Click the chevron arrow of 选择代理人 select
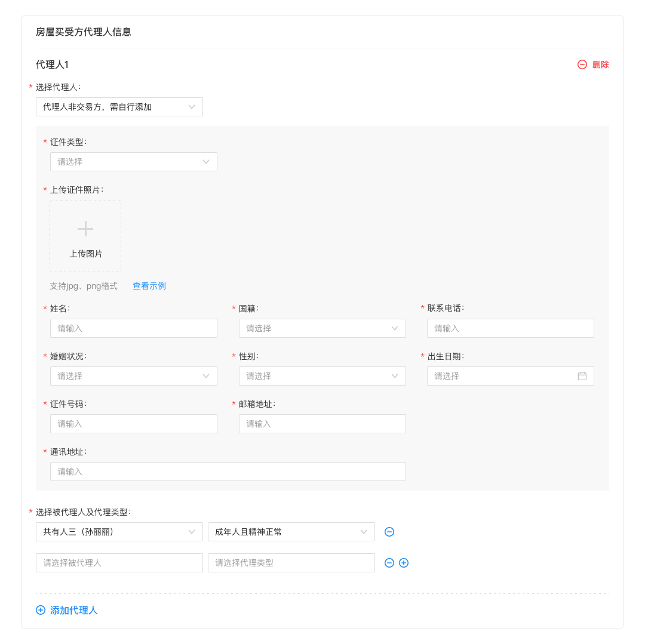The height and width of the screenshot is (644, 645). (191, 107)
